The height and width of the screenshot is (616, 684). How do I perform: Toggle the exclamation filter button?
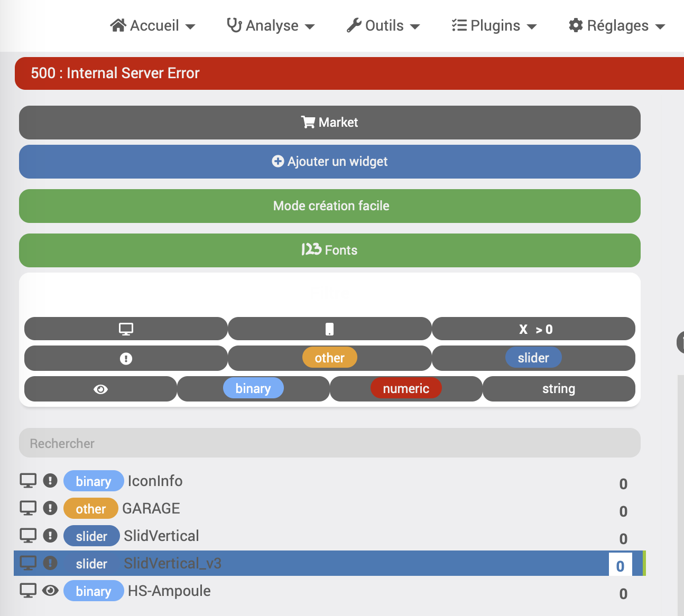point(126,358)
